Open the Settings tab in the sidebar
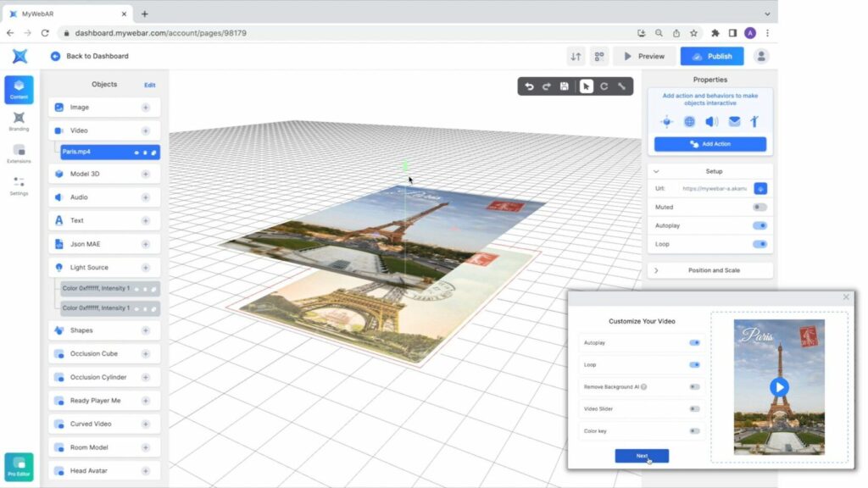Viewport: 868px width, 488px height. point(19,185)
